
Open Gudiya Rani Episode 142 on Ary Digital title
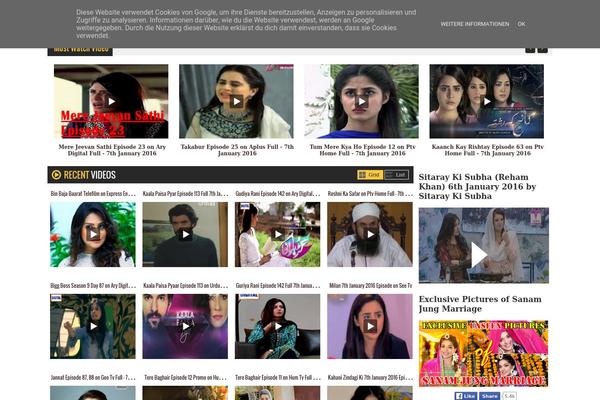pos(278,194)
